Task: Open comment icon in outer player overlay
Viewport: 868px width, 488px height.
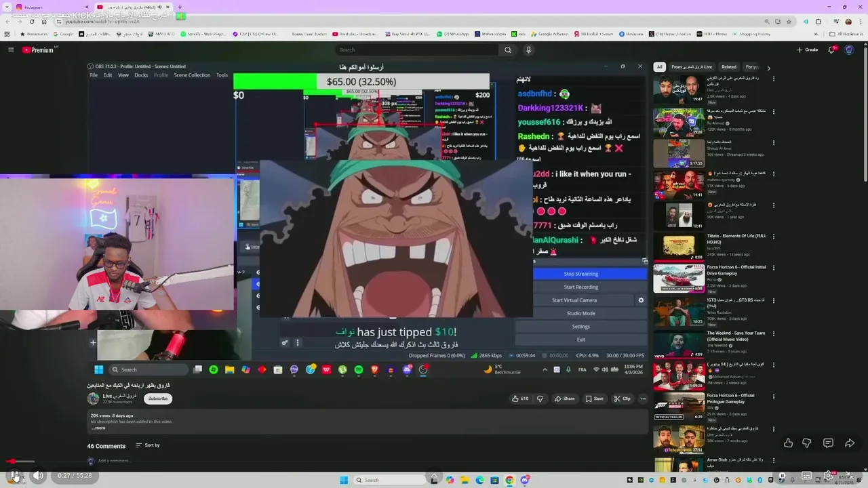Action: tap(828, 443)
